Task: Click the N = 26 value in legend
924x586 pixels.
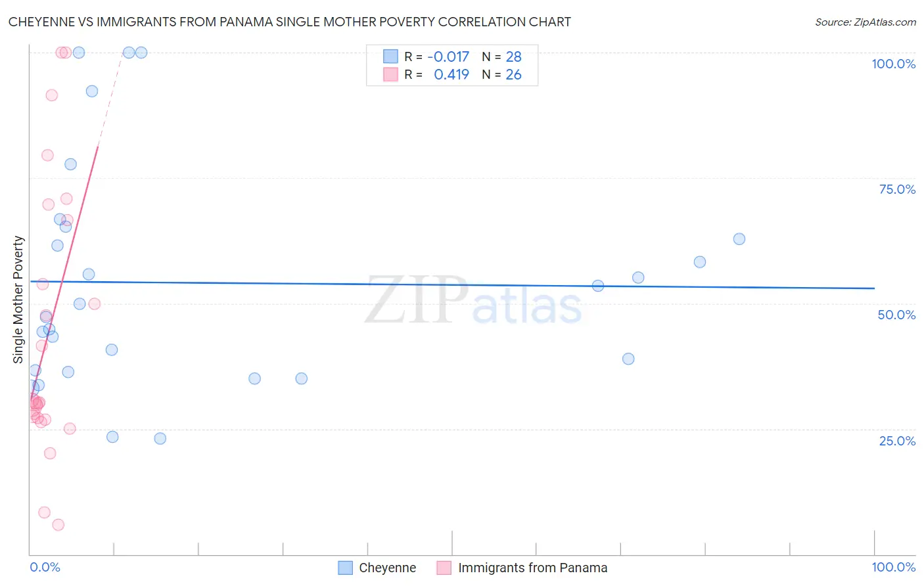Action: (x=502, y=74)
